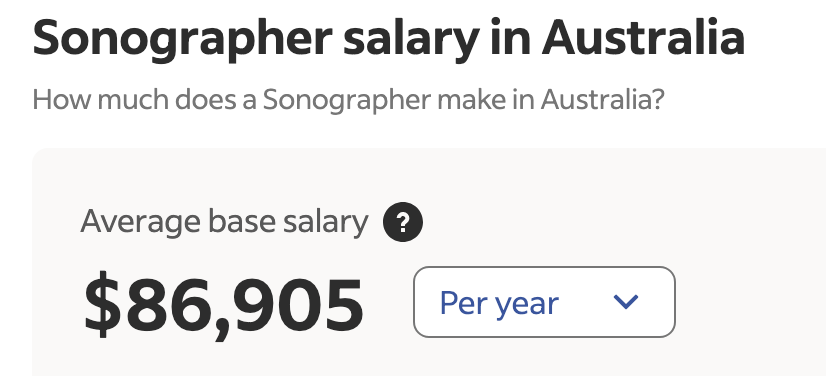Click the blue down arrow beside Per year
The width and height of the screenshot is (826, 376).
point(626,302)
